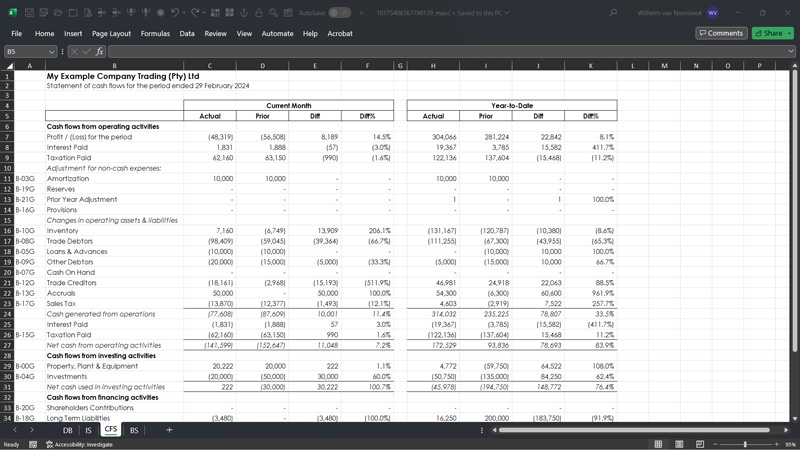This screenshot has width=800, height=450.
Task: Open the Review ribbon tab
Action: 215,34
